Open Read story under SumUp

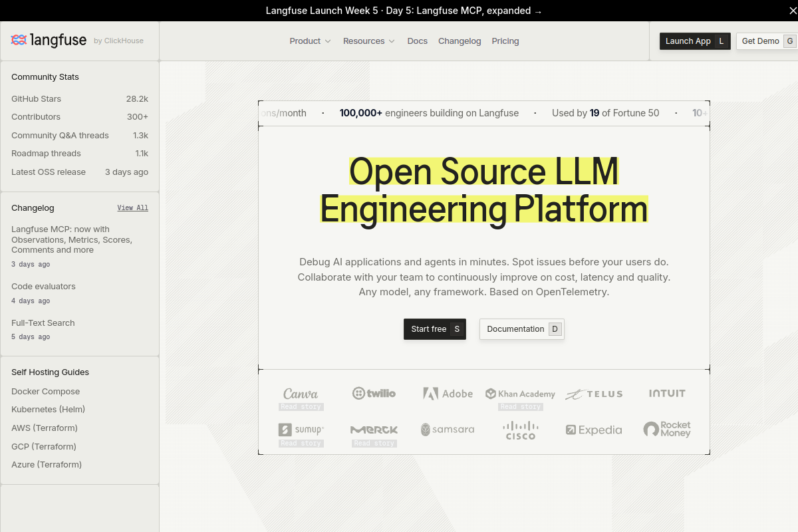tap(301, 444)
